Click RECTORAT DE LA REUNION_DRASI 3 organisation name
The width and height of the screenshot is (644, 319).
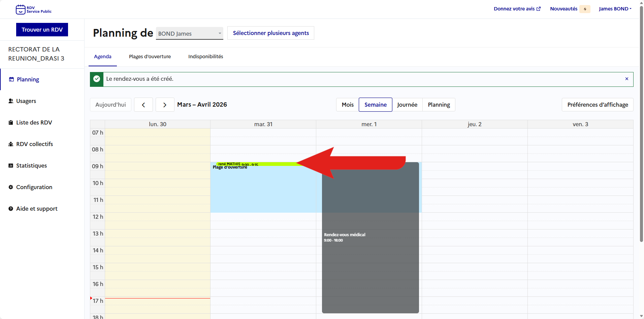[x=36, y=54]
